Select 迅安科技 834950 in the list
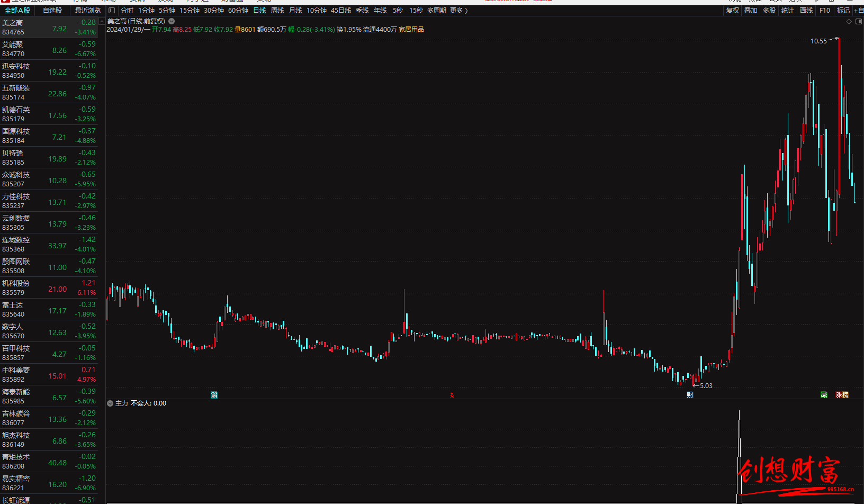 49,71
